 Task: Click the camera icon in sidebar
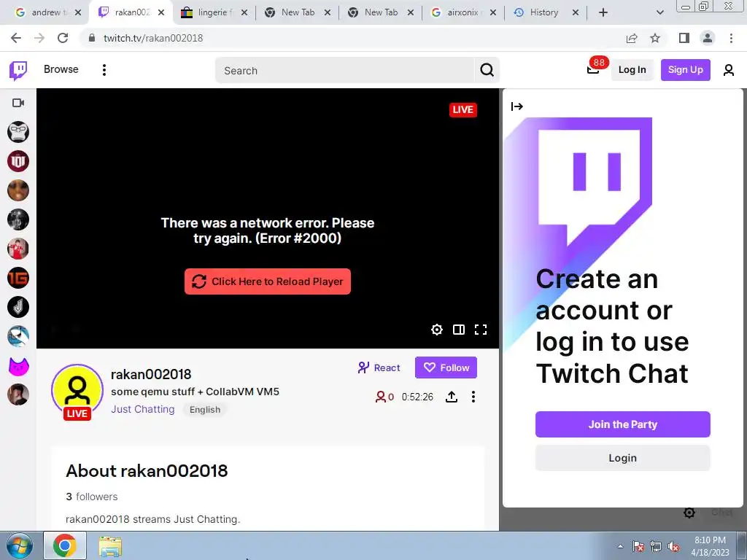[18, 103]
